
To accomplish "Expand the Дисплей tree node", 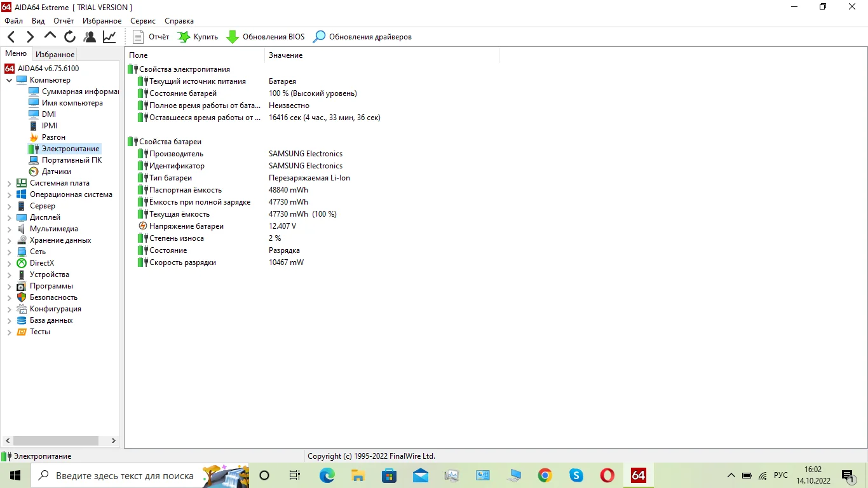I will 9,217.
